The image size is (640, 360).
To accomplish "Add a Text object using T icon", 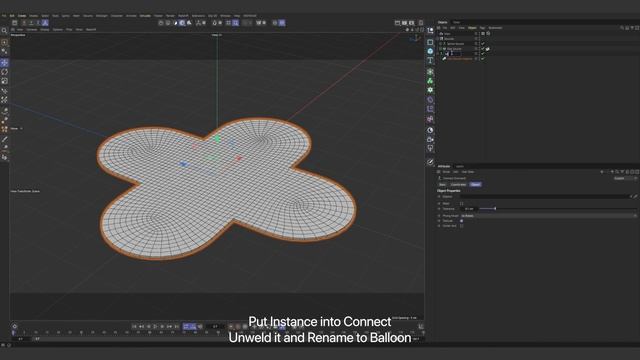I will click(x=430, y=60).
